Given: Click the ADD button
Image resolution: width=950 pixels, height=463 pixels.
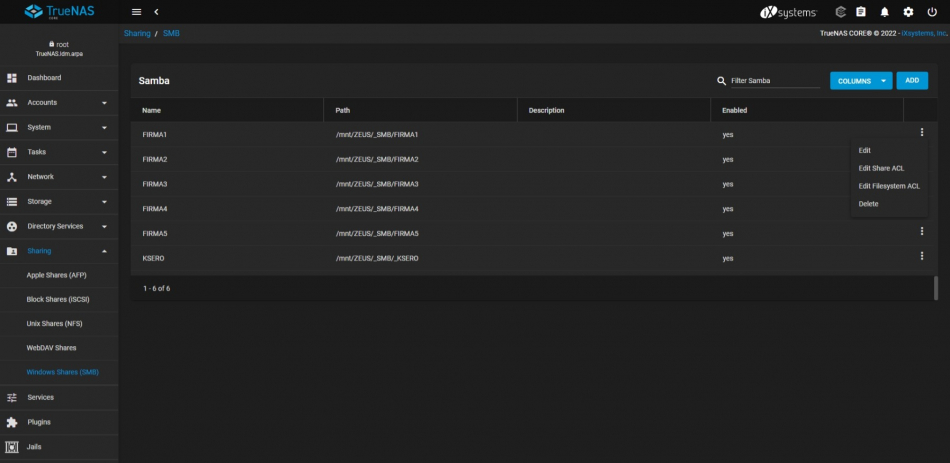Looking at the screenshot, I should pyautogui.click(x=911, y=80).
